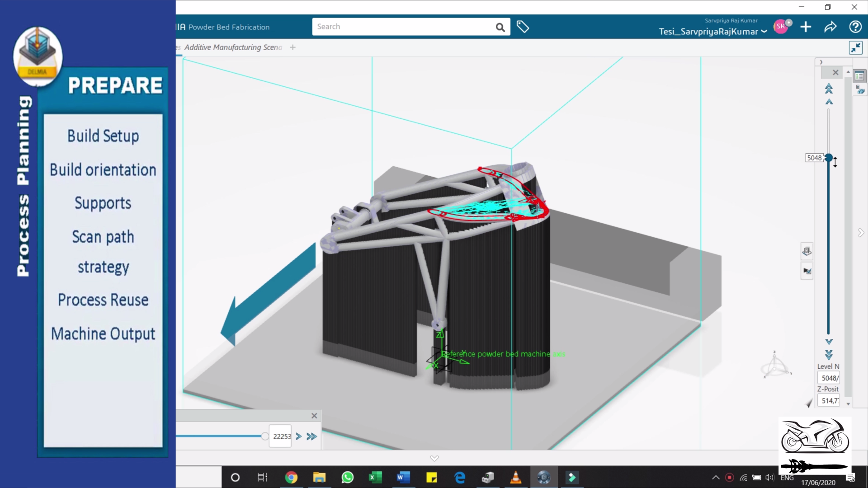This screenshot has height=488, width=868.
Task: Step one layer down with single down arrow
Action: 829,342
